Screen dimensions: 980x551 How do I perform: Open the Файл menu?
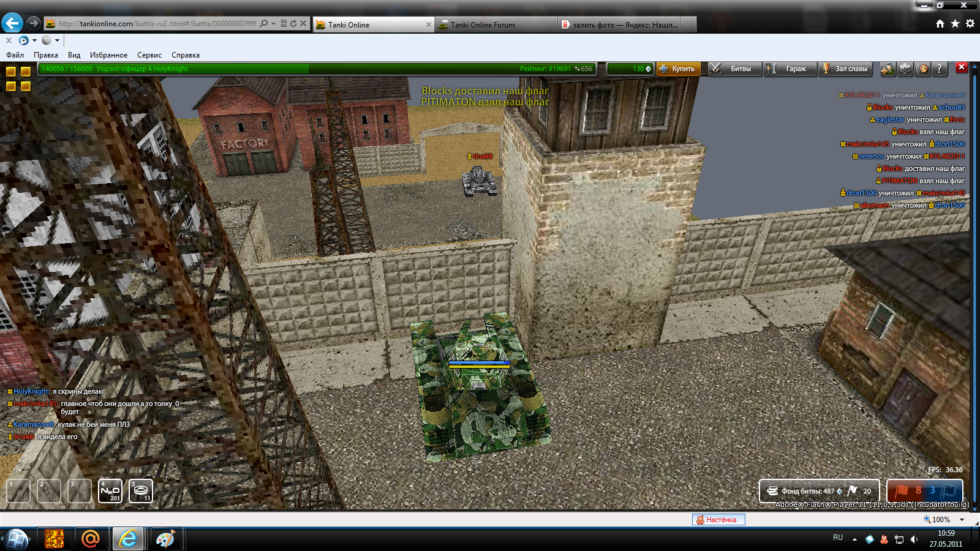(x=15, y=55)
